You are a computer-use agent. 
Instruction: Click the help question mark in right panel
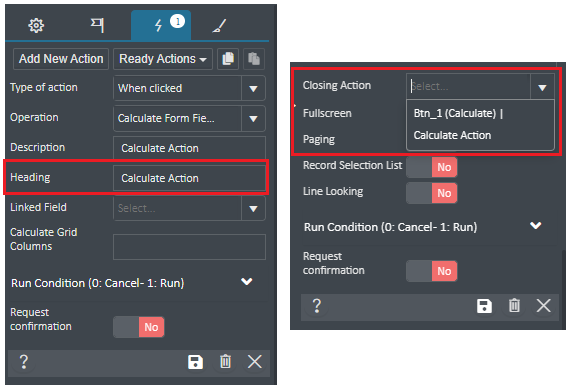[317, 306]
